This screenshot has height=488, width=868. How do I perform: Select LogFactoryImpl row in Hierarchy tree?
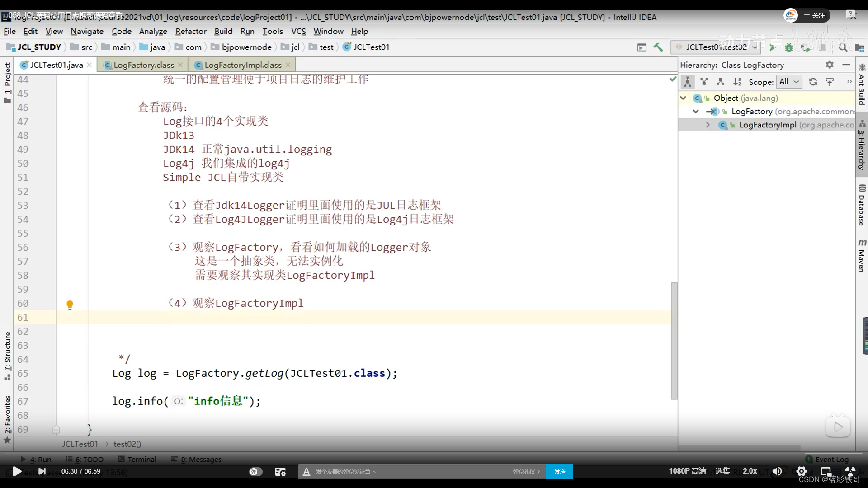(x=767, y=125)
